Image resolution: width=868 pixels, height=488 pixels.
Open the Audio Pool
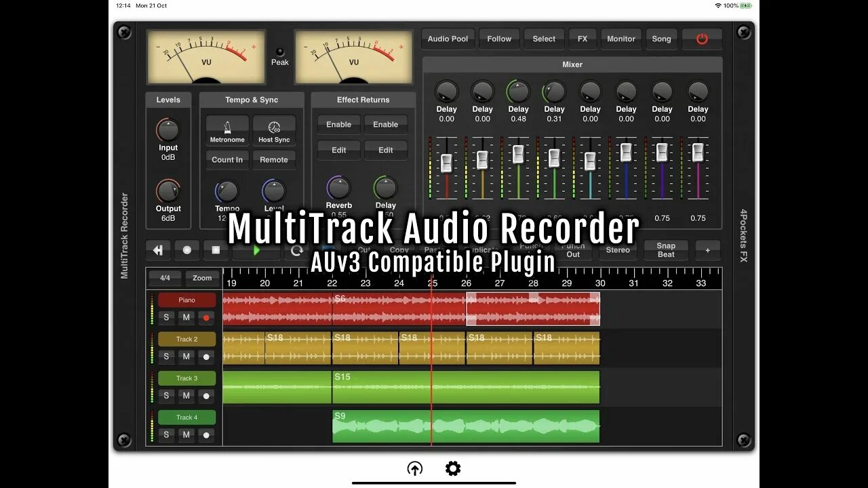(448, 39)
